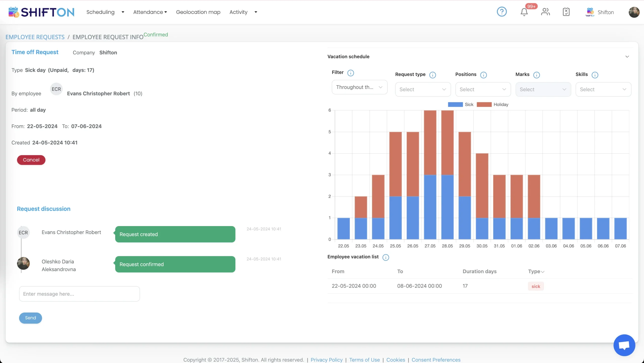644x363 pixels.
Task: Click the info icon beside Request type
Action: point(432,75)
